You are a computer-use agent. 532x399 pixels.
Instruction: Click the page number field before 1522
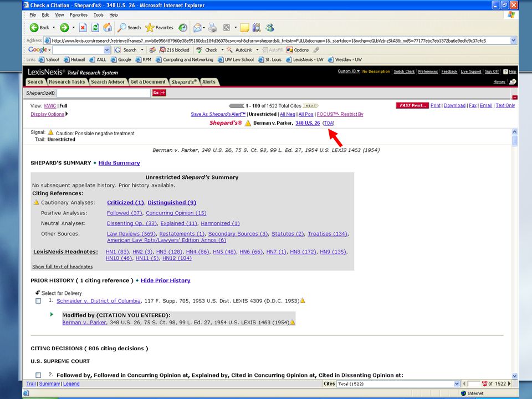click(x=474, y=383)
